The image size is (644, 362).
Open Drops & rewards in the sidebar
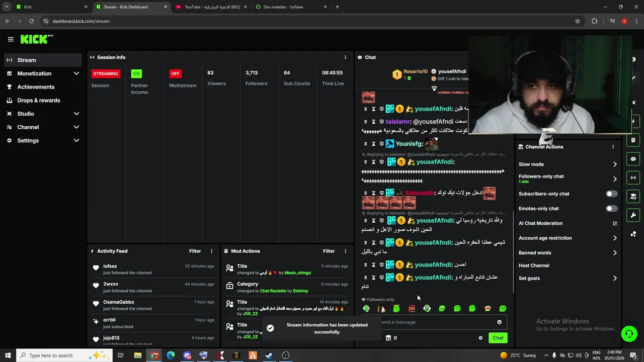[43, 100]
